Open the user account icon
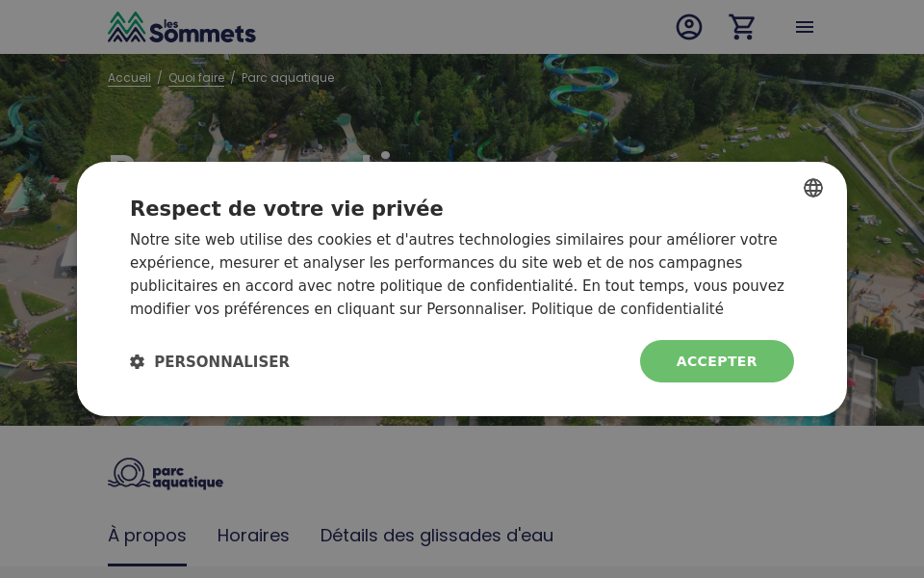This screenshot has width=924, height=578. (x=689, y=27)
